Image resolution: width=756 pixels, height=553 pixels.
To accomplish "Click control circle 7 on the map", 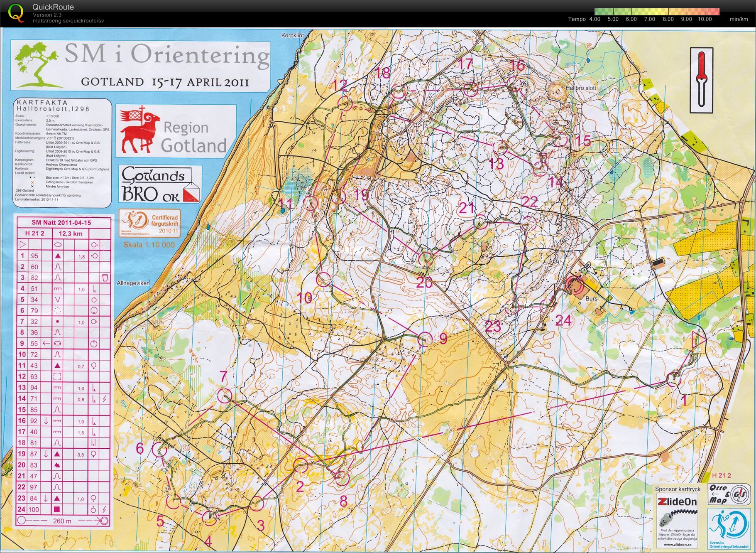I will point(224,396).
